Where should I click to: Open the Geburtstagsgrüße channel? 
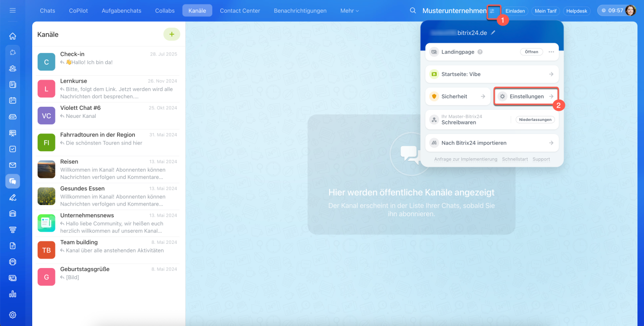pyautogui.click(x=108, y=277)
